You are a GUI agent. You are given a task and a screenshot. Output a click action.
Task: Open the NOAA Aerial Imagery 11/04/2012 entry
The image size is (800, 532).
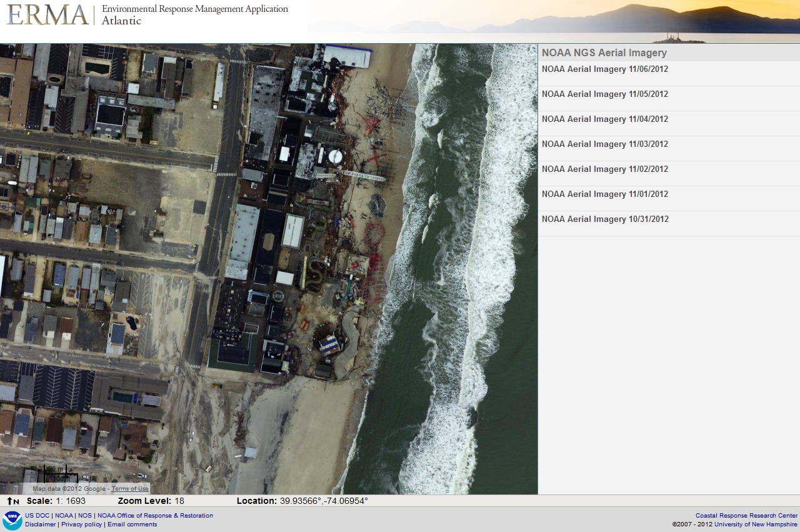[x=604, y=119]
